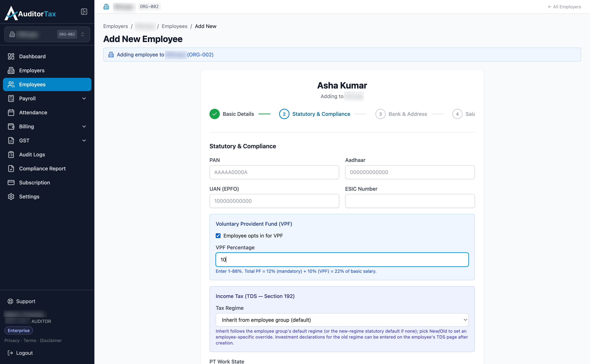Expand the Payroll submenu chevron

pyautogui.click(x=84, y=98)
